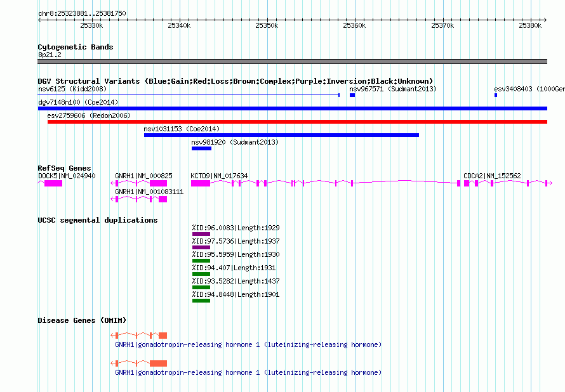This screenshot has width=565, height=392.
Task: Open the GNRH1|NM_001083111 gene label
Action: [149, 192]
